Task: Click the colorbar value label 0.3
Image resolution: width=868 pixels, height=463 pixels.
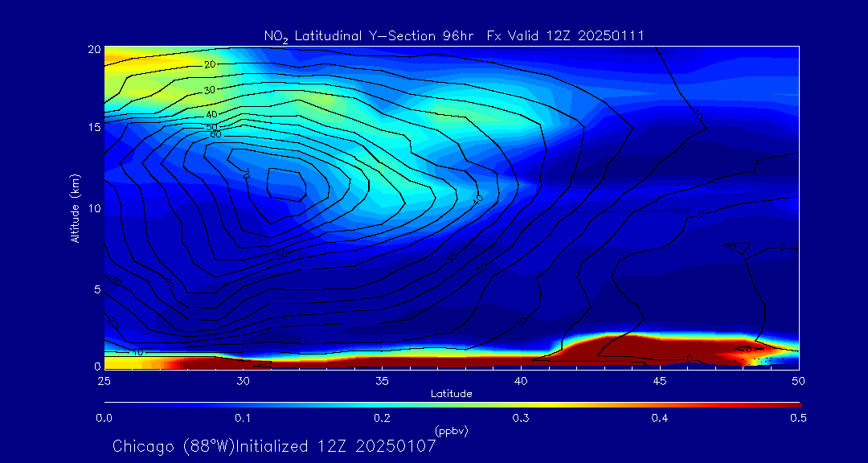Action: [x=521, y=418]
